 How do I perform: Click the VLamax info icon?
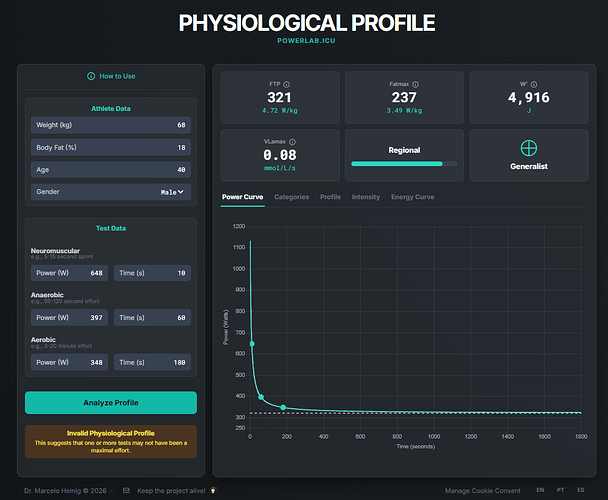(292, 142)
